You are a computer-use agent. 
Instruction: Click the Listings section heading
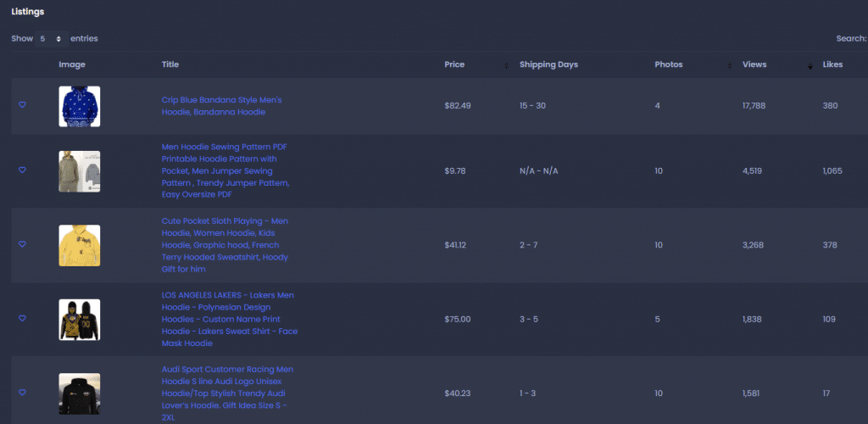(x=28, y=12)
